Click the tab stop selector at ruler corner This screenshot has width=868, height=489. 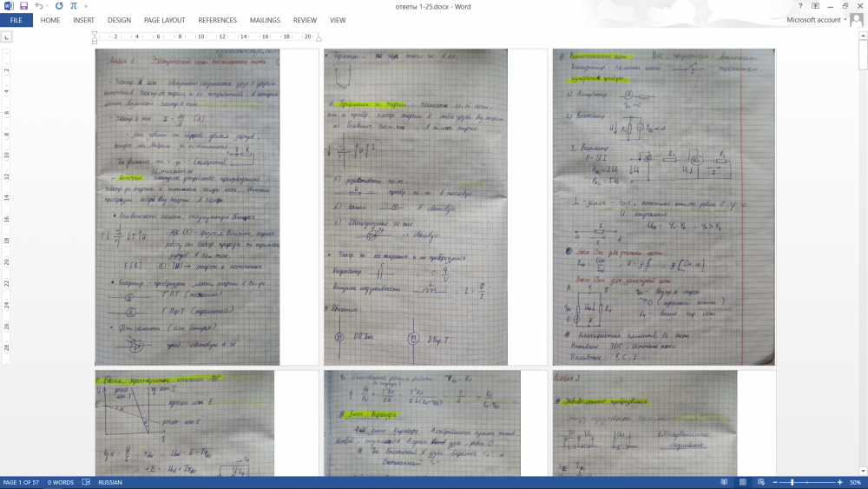pyautogui.click(x=6, y=37)
